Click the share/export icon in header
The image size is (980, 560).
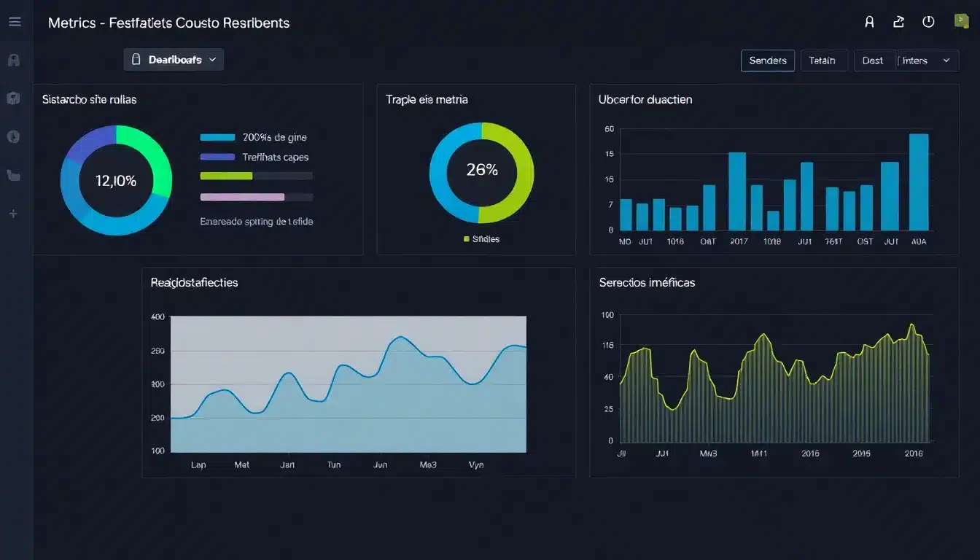pyautogui.click(x=898, y=22)
